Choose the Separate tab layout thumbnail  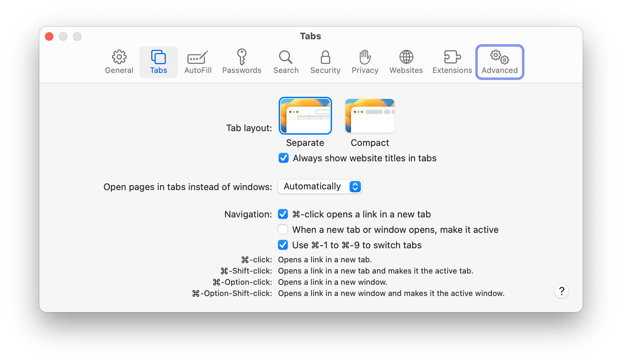pyautogui.click(x=305, y=116)
